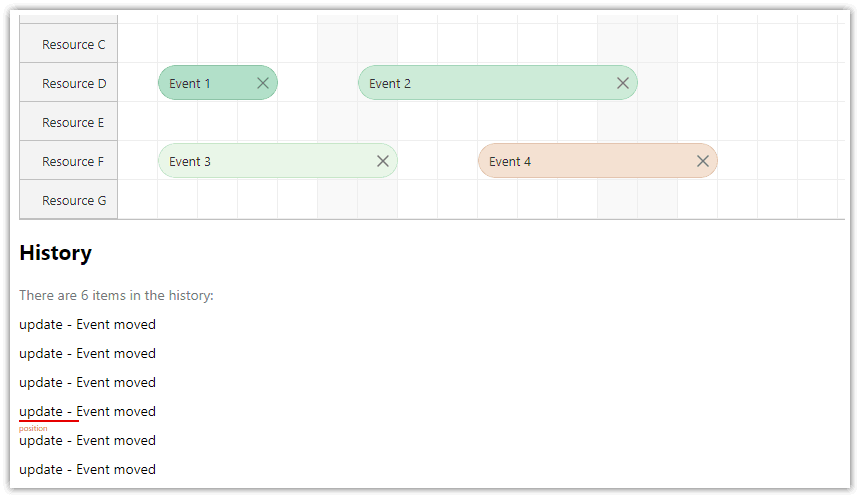This screenshot has width=860, height=498.
Task: Click the X icon on Event 3
Action: click(383, 161)
